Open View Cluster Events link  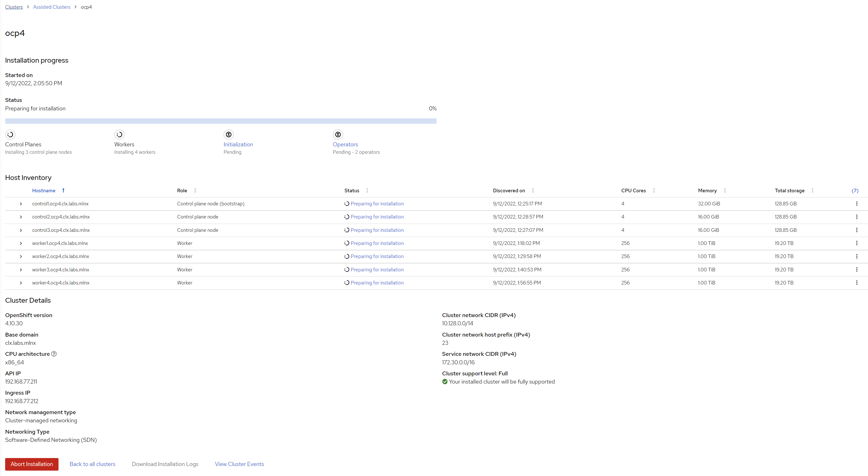pyautogui.click(x=239, y=464)
